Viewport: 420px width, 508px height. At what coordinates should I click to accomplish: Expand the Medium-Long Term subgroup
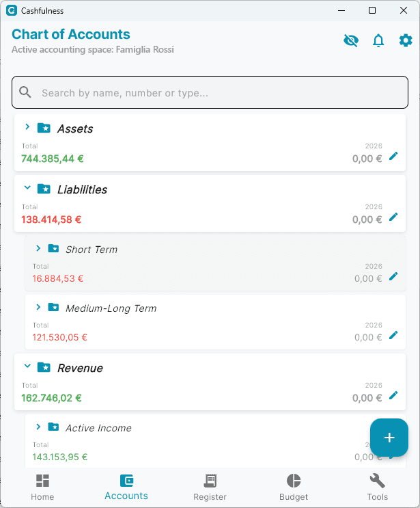pyautogui.click(x=38, y=308)
